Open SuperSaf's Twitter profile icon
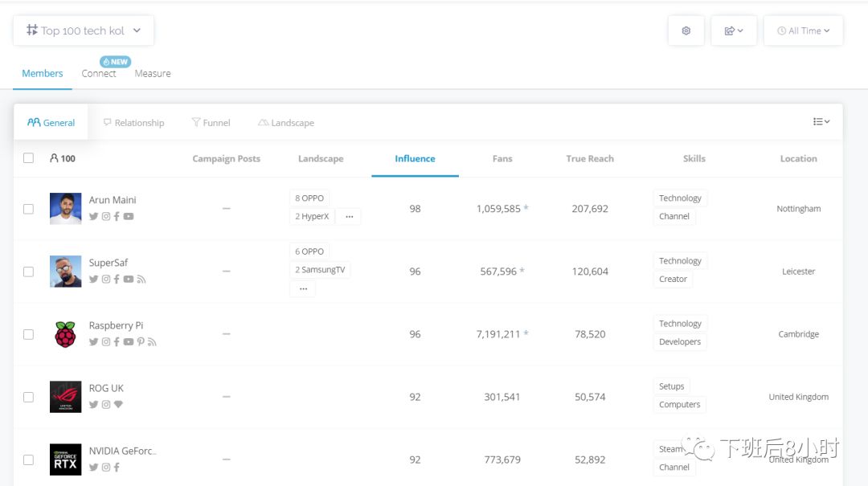The height and width of the screenshot is (486, 868). 93,280
